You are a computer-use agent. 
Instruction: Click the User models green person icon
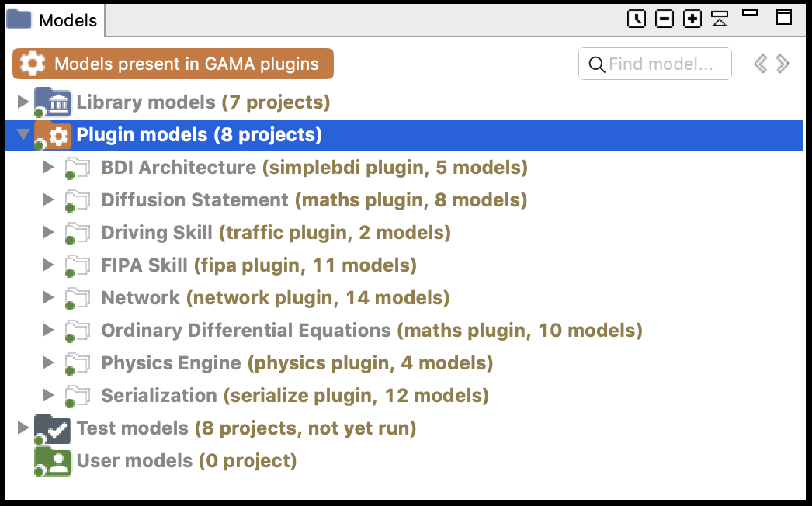(52, 461)
